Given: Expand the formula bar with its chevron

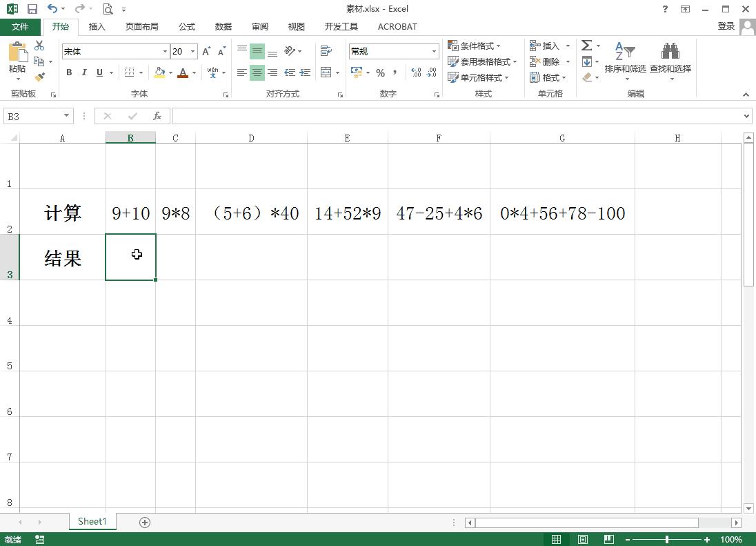Looking at the screenshot, I should (746, 116).
